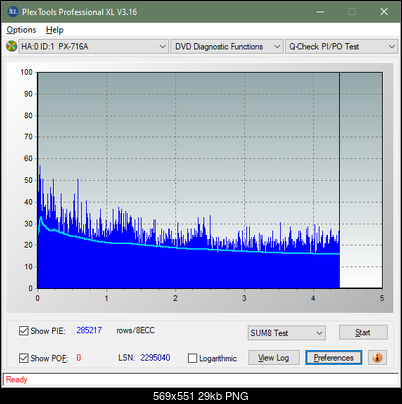Click the Start button
This screenshot has height=404, width=402.
click(x=363, y=332)
